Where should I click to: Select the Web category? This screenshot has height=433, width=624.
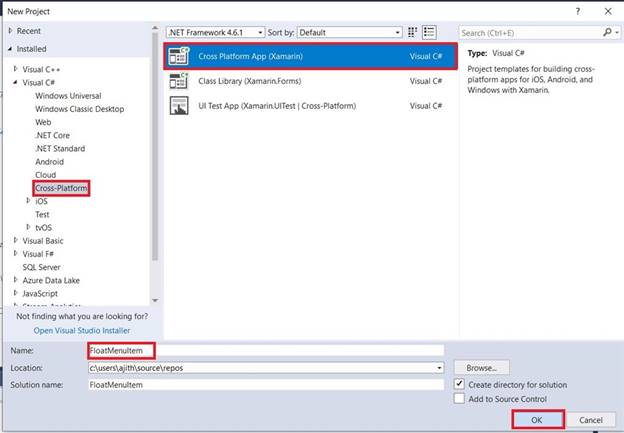click(43, 122)
